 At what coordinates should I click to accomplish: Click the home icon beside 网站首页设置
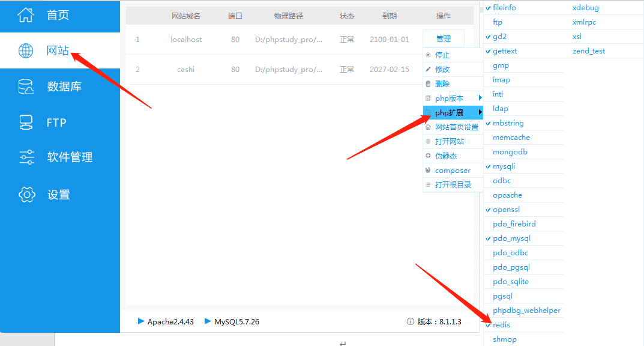coord(428,127)
